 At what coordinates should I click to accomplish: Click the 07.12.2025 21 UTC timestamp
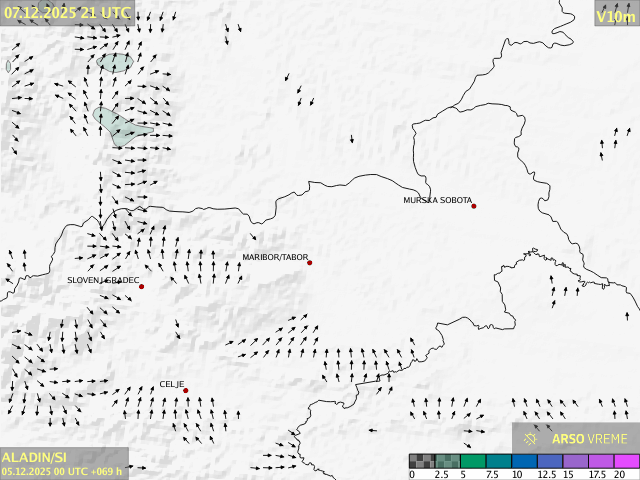pyautogui.click(x=67, y=12)
